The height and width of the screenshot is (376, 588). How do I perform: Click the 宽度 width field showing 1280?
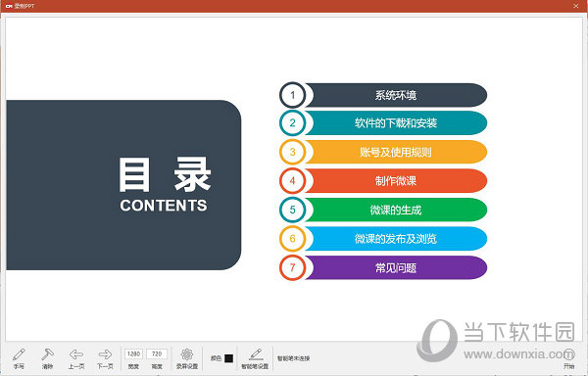(x=133, y=353)
